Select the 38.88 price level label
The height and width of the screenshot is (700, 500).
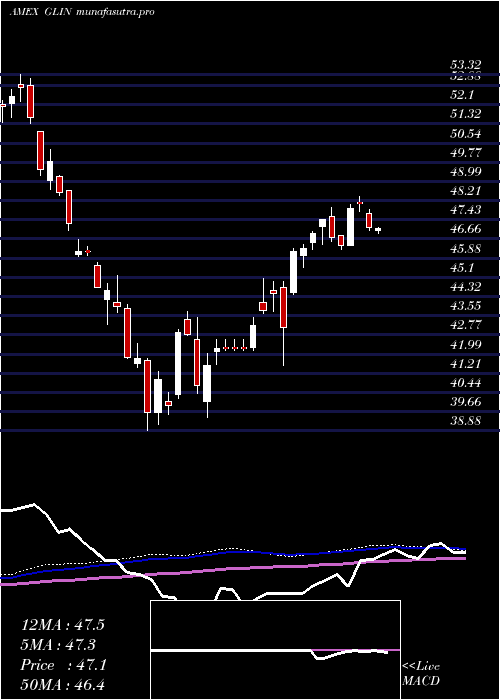(x=465, y=420)
